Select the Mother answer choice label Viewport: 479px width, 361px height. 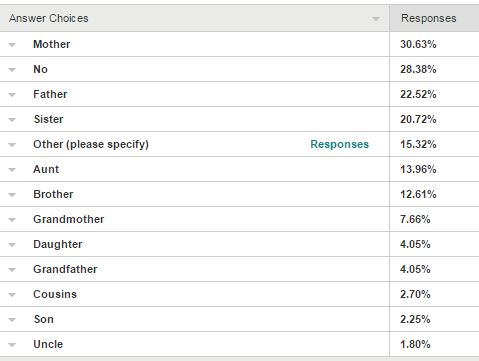[x=52, y=44]
